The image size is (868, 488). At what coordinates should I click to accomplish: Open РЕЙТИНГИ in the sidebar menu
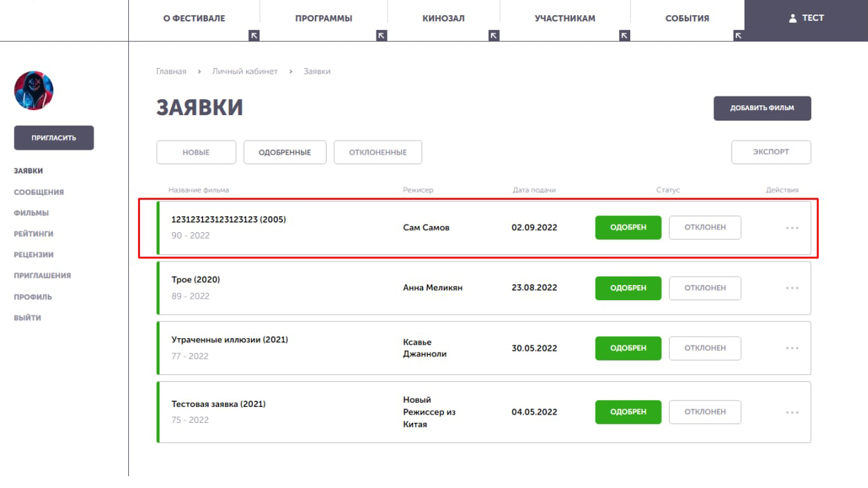click(x=33, y=234)
